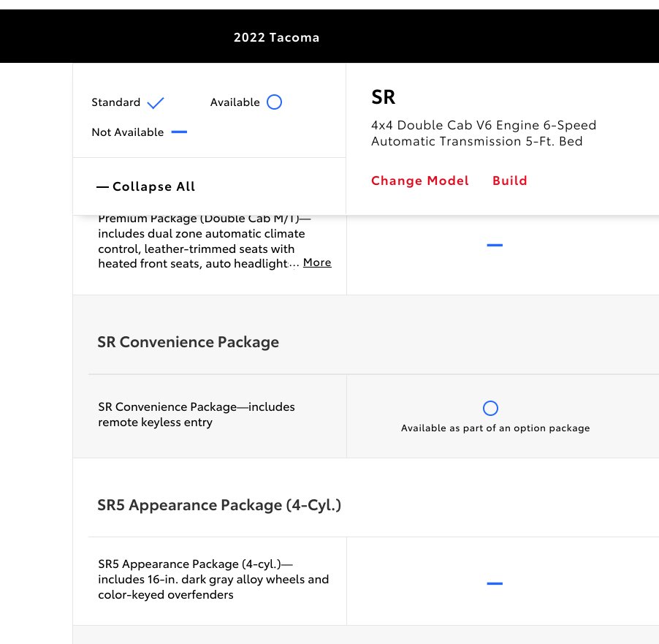Click the 'Available' legend label
This screenshot has width=659, height=644.
pyautogui.click(x=235, y=102)
